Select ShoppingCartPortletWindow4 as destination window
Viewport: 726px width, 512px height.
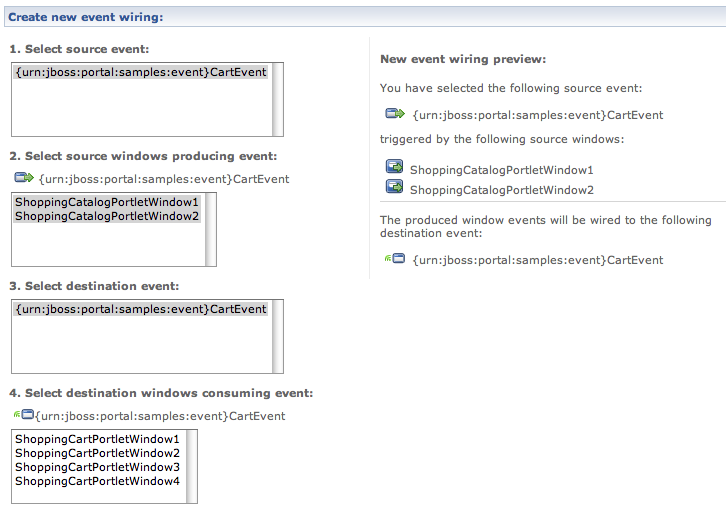pos(97,481)
